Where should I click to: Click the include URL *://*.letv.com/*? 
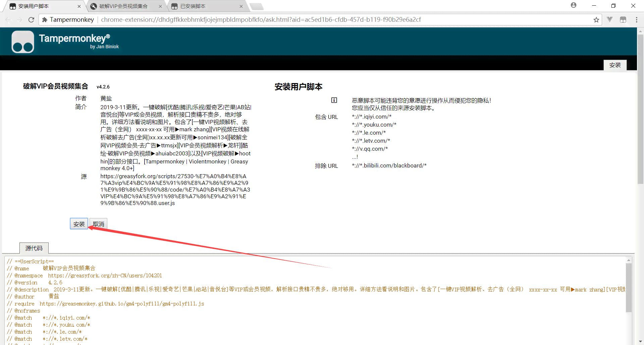[371, 141]
